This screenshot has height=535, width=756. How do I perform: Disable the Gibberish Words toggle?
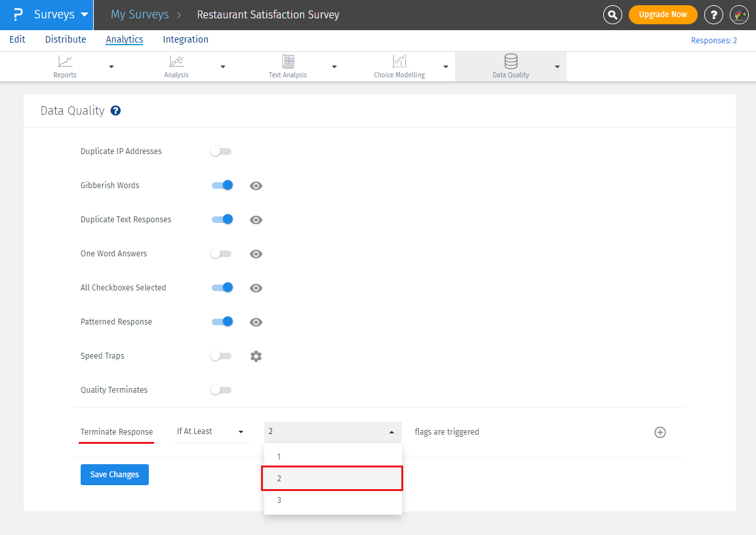pyautogui.click(x=222, y=186)
